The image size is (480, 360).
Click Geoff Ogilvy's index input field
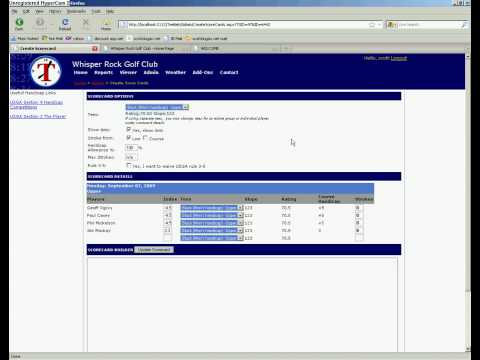[x=168, y=208]
